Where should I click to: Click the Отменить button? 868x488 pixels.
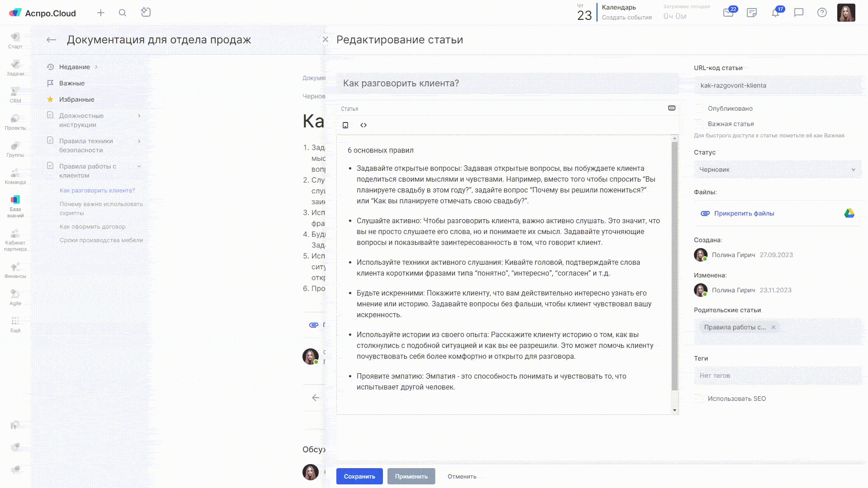(x=462, y=476)
